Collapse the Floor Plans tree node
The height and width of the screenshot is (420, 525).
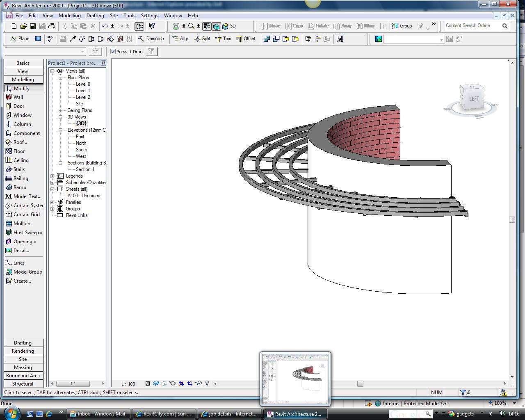60,78
